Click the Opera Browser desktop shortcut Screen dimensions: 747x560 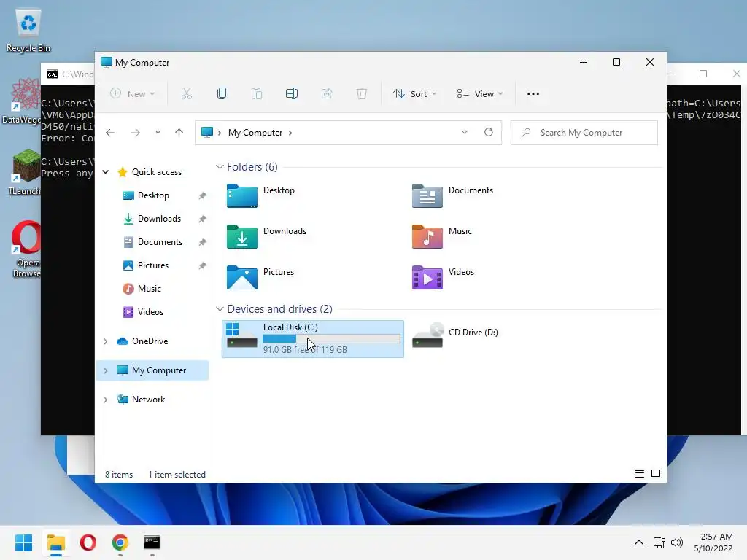click(27, 249)
